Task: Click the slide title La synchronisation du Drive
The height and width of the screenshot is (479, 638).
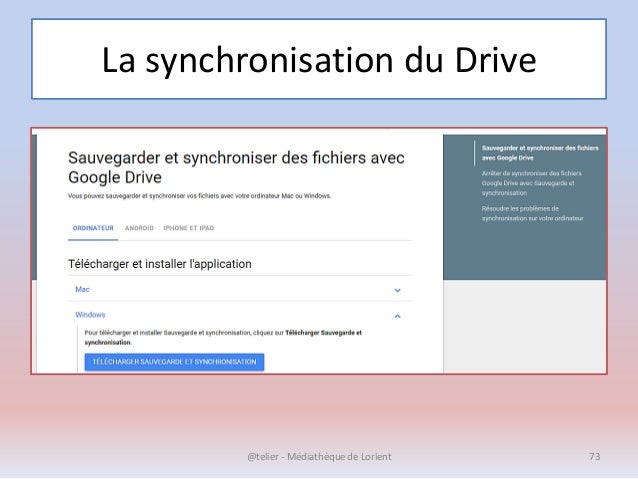Action: [319, 60]
